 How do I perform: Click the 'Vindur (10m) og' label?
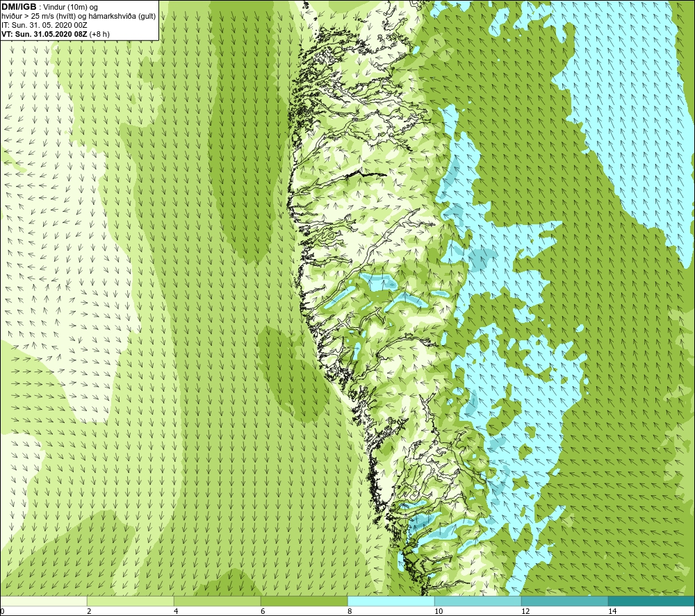click(71, 7)
